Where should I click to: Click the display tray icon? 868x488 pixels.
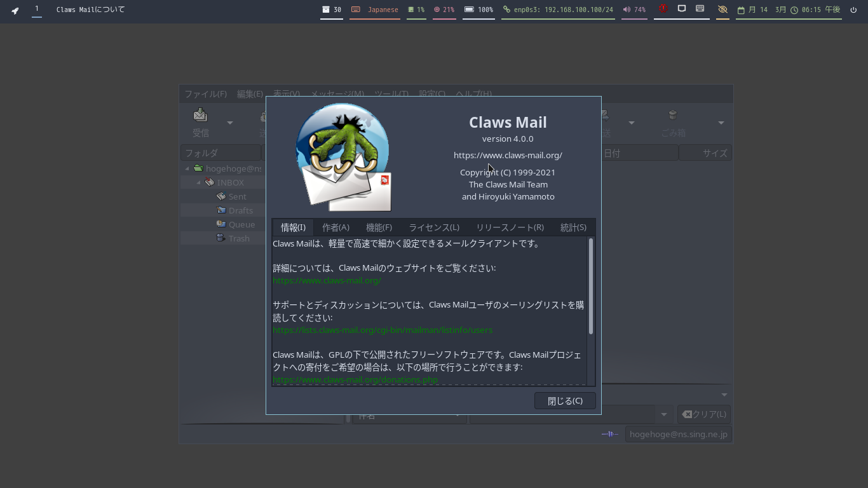[x=682, y=9]
